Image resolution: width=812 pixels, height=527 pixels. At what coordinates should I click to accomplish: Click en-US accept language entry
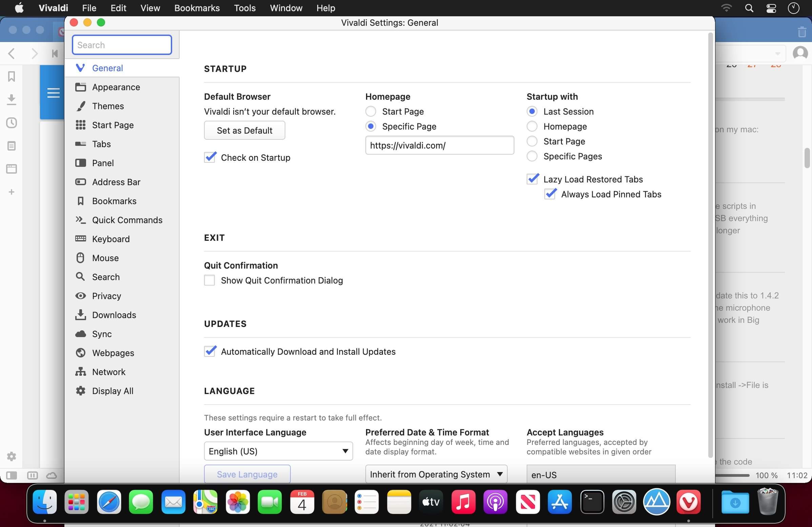pyautogui.click(x=601, y=474)
